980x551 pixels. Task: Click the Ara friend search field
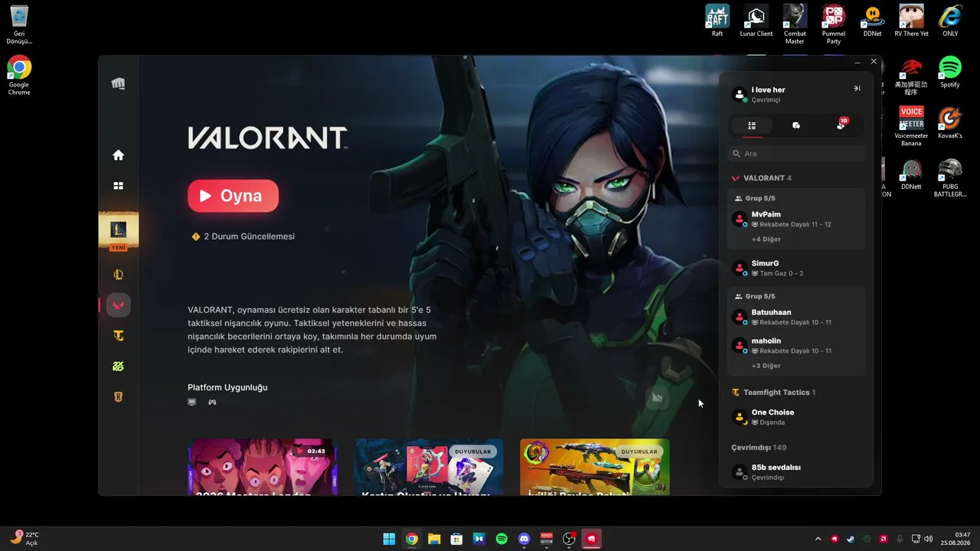pyautogui.click(x=796, y=154)
